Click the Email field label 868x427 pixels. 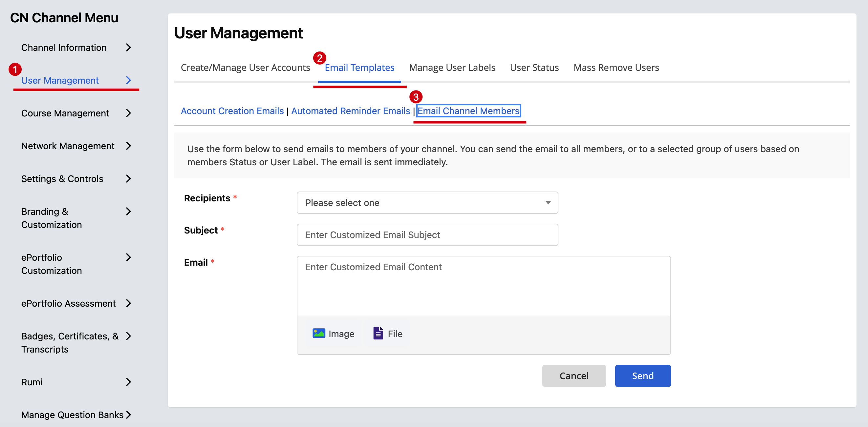196,262
